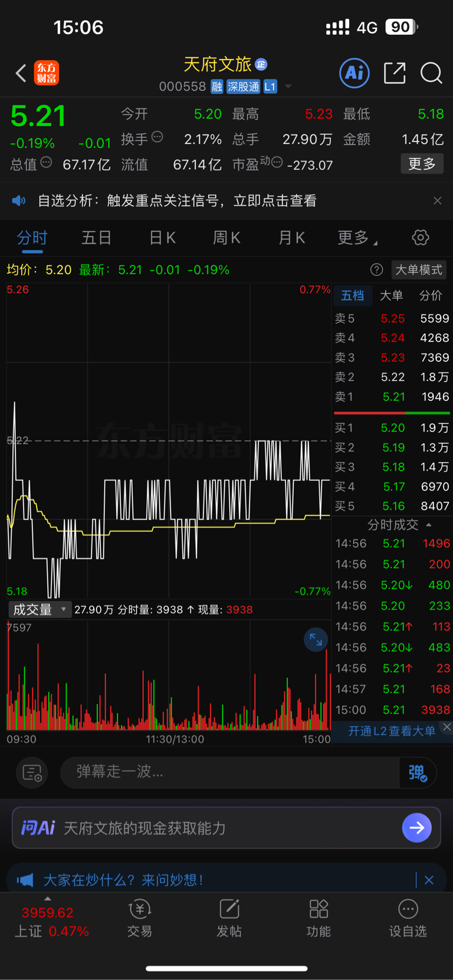The image size is (453, 980).
Task: Open chart settings gear icon
Action: 421,238
